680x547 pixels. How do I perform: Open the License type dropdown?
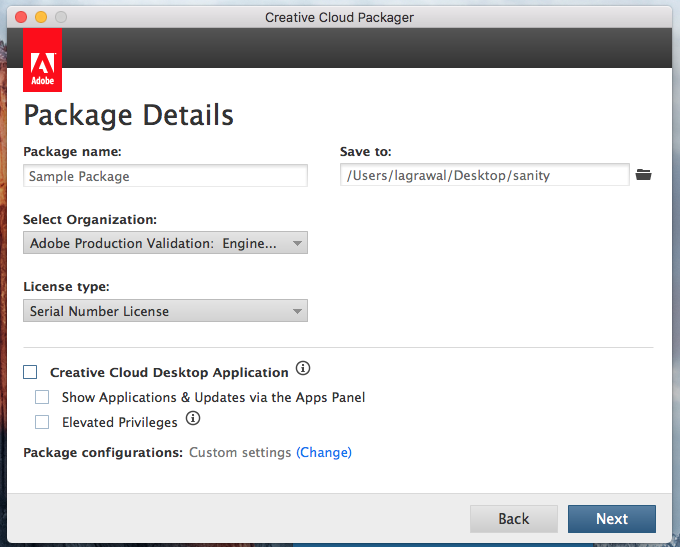tap(165, 311)
